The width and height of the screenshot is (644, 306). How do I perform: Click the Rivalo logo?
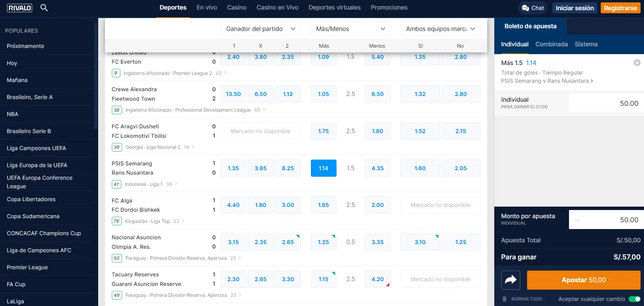click(x=19, y=8)
